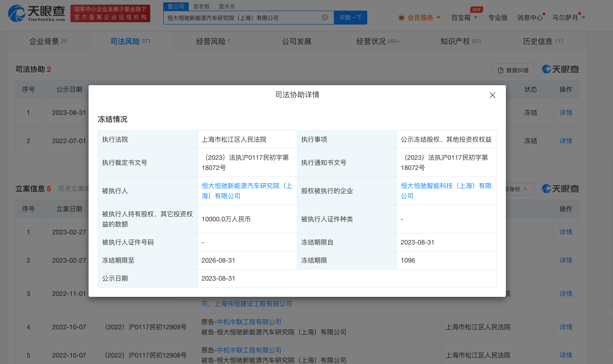Clear the search box with the X icon

coord(325,17)
